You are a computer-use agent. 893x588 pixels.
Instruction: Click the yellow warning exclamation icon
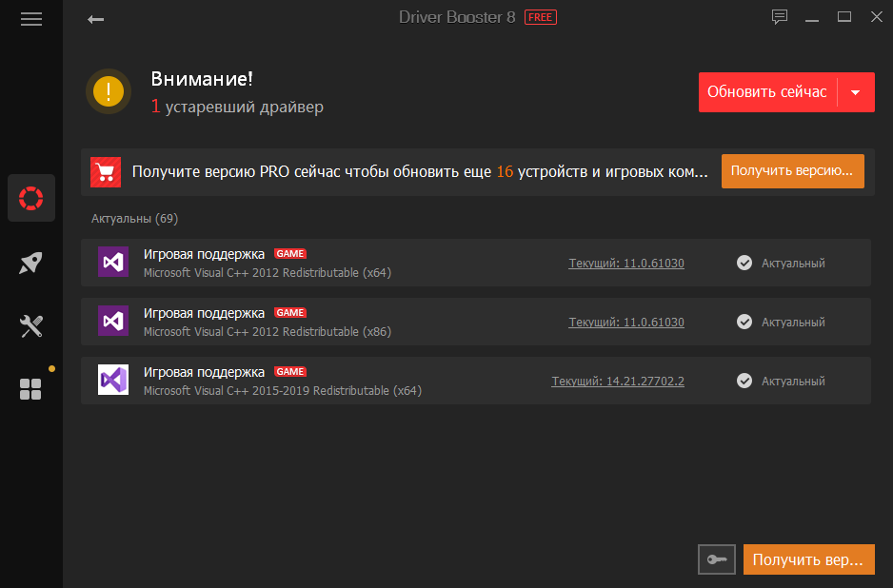pyautogui.click(x=109, y=91)
